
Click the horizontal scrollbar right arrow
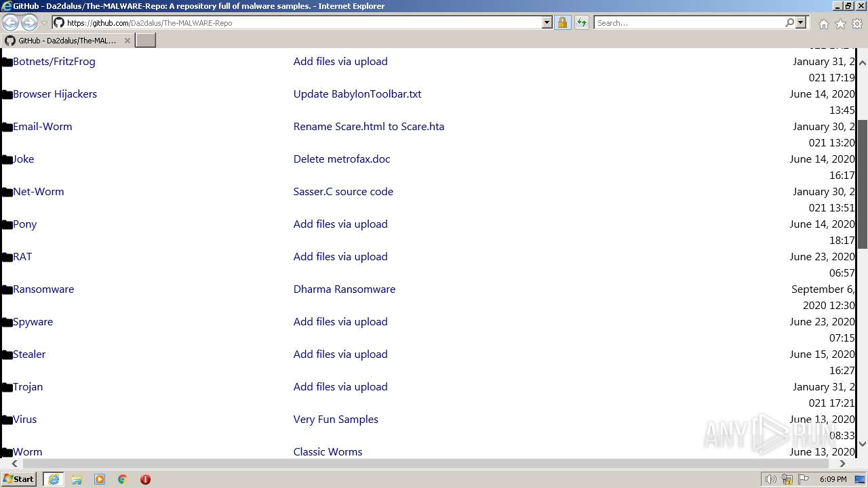coord(842,464)
